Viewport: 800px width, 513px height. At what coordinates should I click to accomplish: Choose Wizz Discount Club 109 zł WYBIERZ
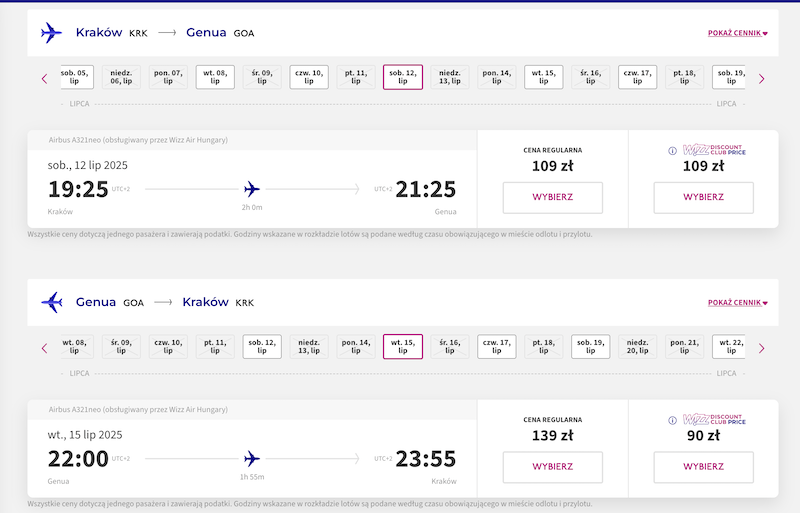[x=704, y=198]
